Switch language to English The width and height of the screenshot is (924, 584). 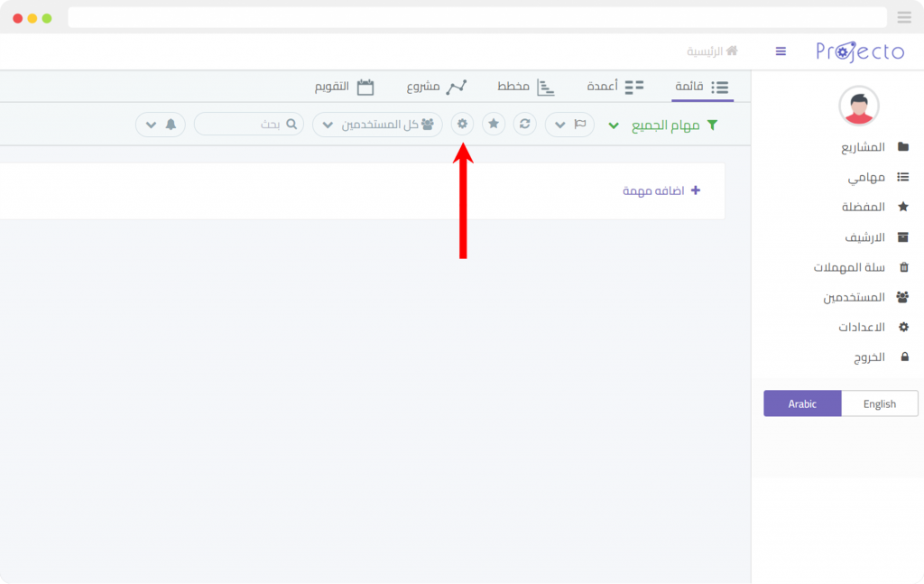coord(879,403)
